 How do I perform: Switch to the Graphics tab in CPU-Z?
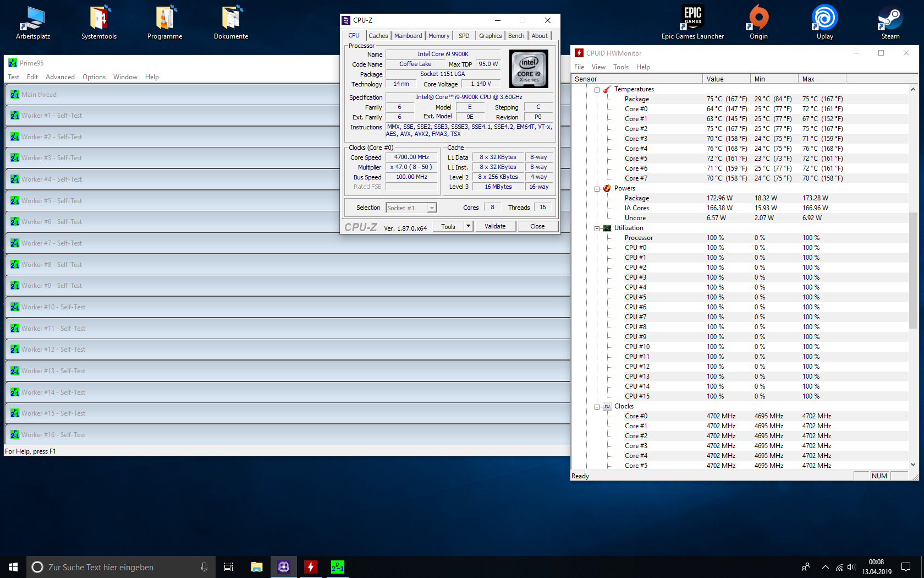[491, 36]
